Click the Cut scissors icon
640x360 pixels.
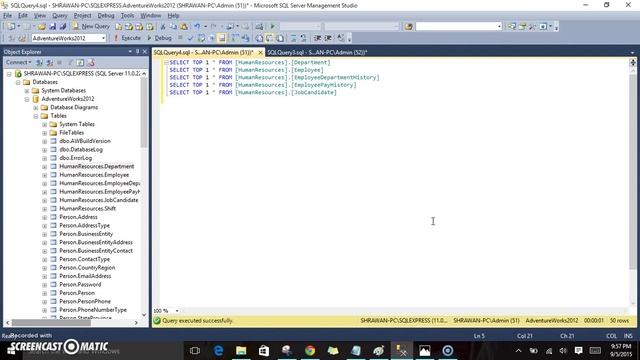point(163,27)
